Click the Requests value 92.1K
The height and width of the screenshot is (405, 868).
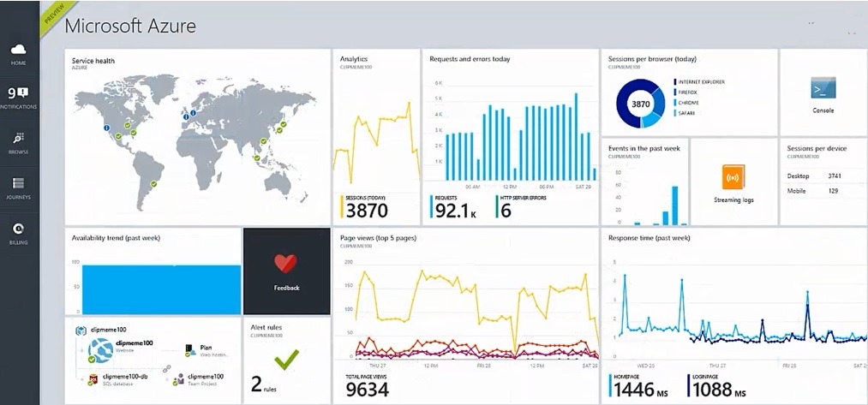pyautogui.click(x=456, y=211)
